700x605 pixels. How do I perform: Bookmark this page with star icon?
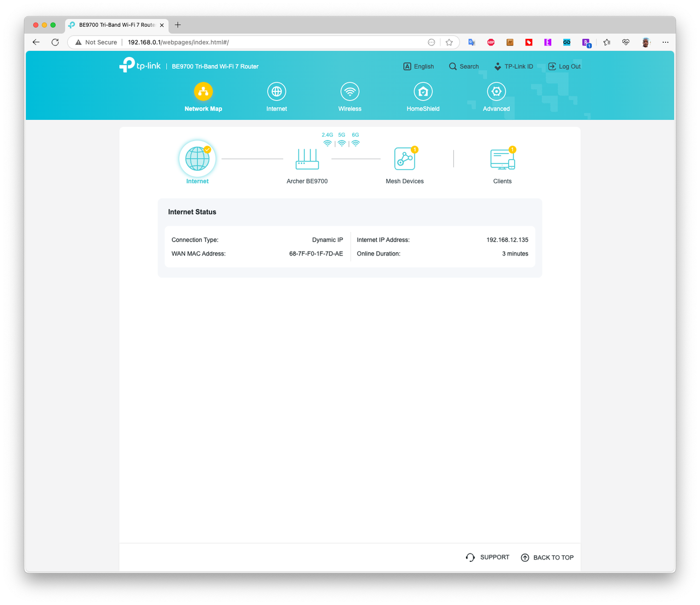(x=449, y=42)
